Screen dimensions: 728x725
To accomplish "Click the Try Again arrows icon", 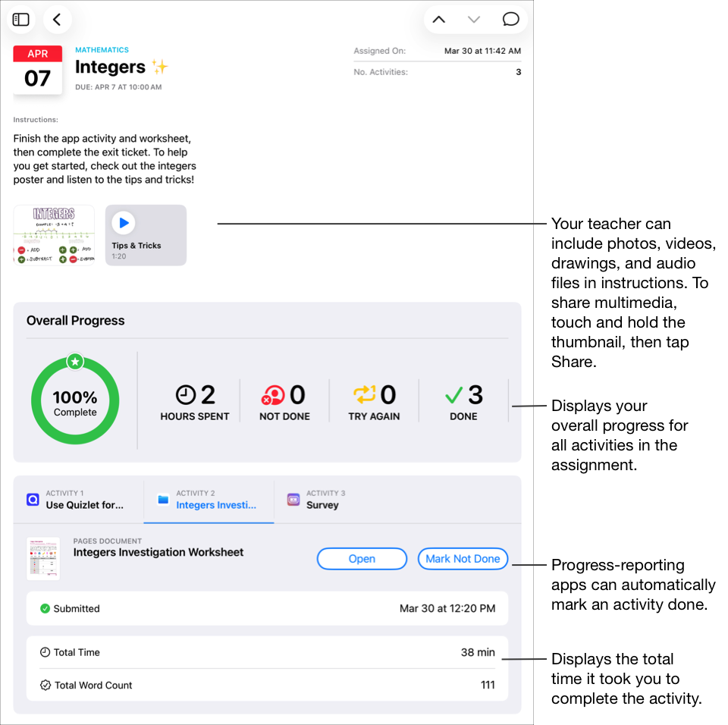I will click(x=364, y=394).
